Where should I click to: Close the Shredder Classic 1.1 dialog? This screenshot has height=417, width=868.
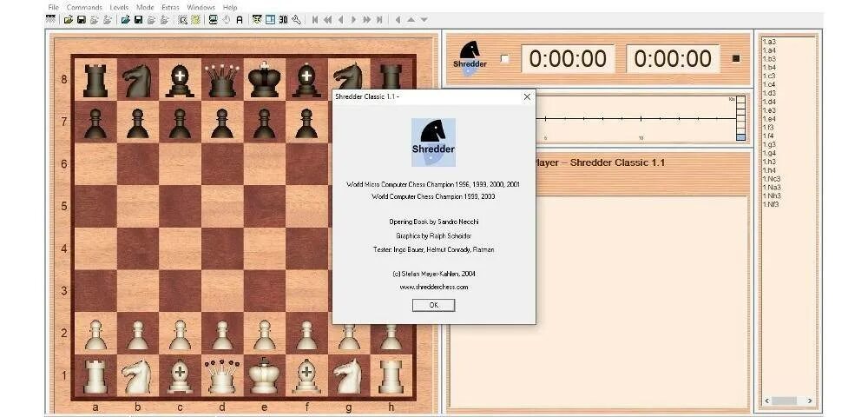click(x=527, y=97)
